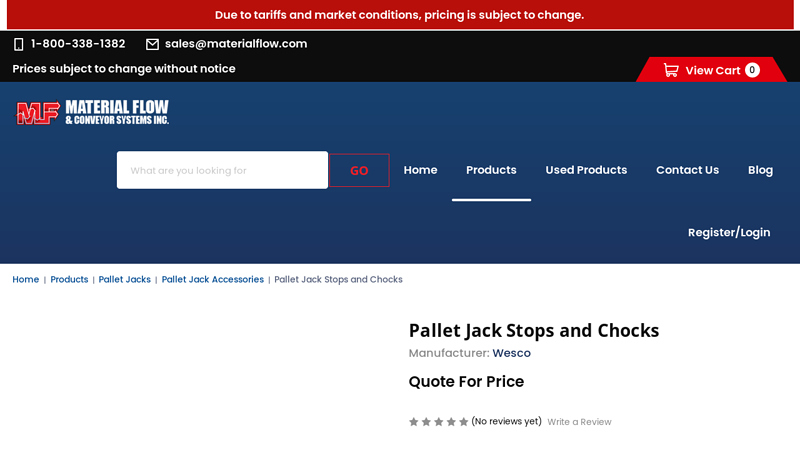Click the first rating star
The width and height of the screenshot is (800, 450).
pyautogui.click(x=414, y=421)
